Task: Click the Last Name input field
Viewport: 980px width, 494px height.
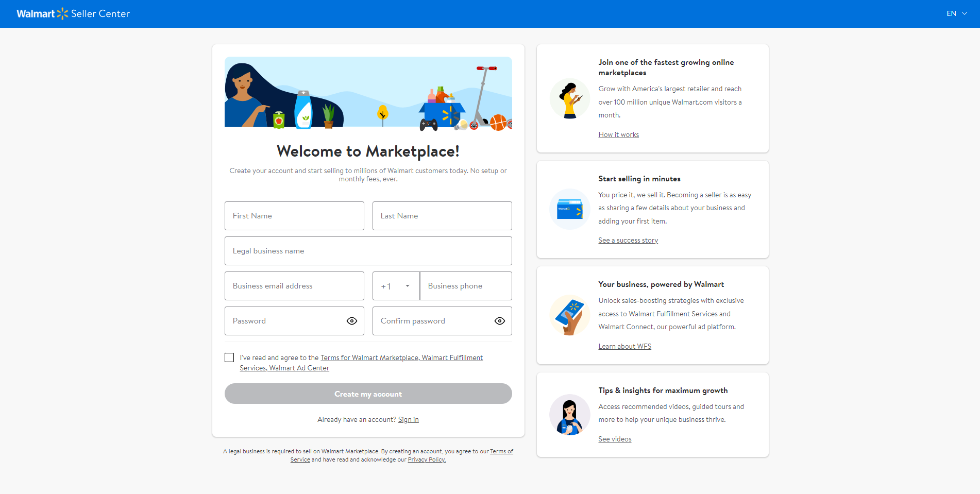Action: coord(442,216)
